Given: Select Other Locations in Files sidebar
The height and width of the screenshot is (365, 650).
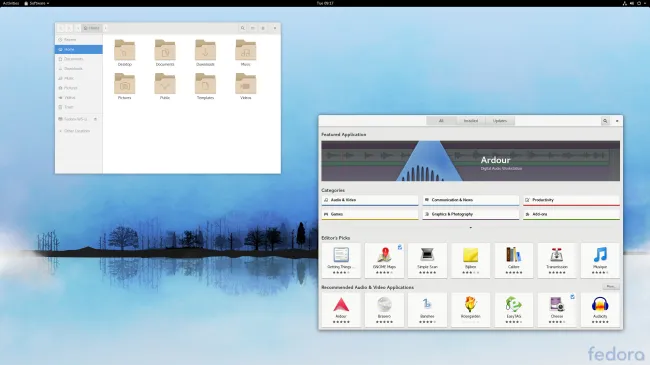Looking at the screenshot, I should coord(79,131).
